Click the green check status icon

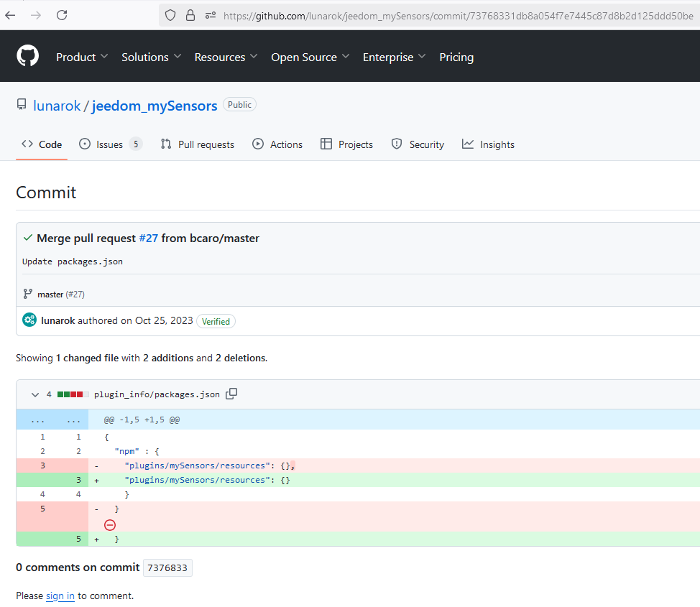28,238
